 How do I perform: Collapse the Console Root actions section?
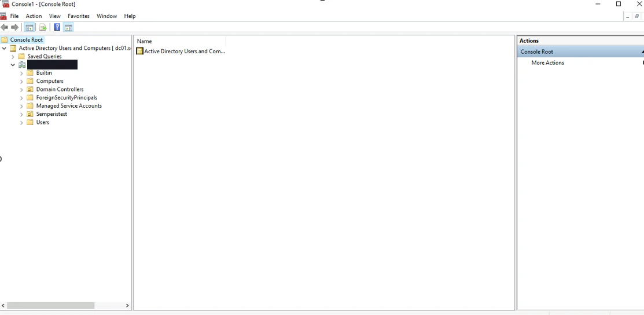(x=642, y=52)
